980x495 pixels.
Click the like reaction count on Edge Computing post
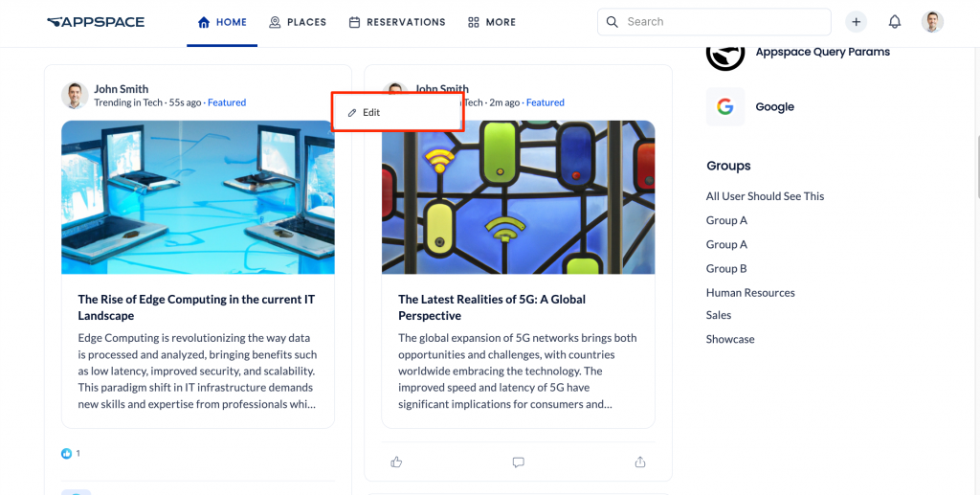[71, 454]
